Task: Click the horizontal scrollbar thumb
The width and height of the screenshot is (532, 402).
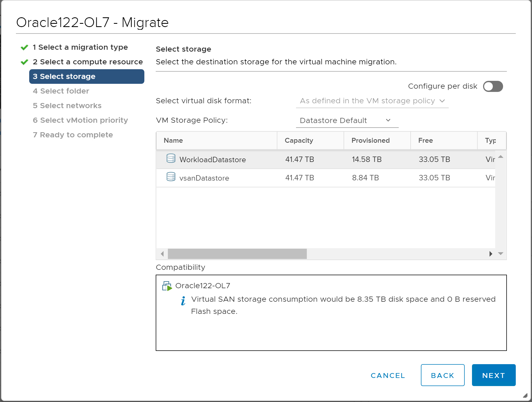Action: (237, 254)
